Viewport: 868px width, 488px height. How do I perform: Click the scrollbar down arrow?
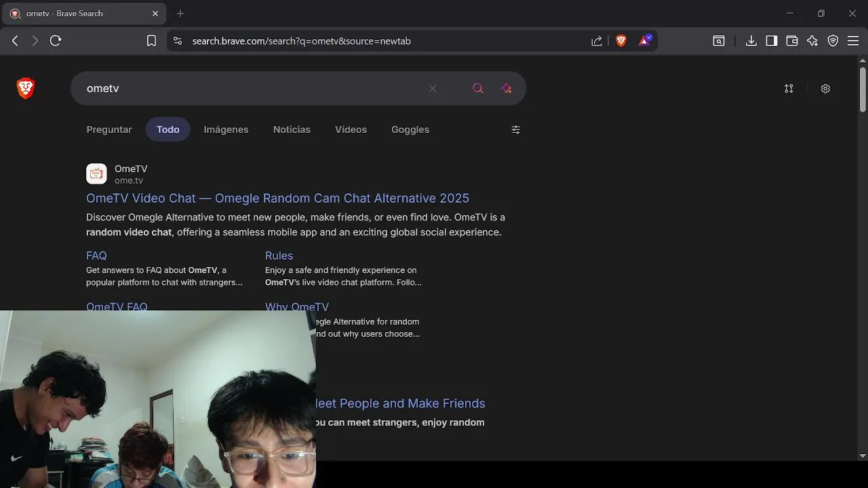pos(863,456)
